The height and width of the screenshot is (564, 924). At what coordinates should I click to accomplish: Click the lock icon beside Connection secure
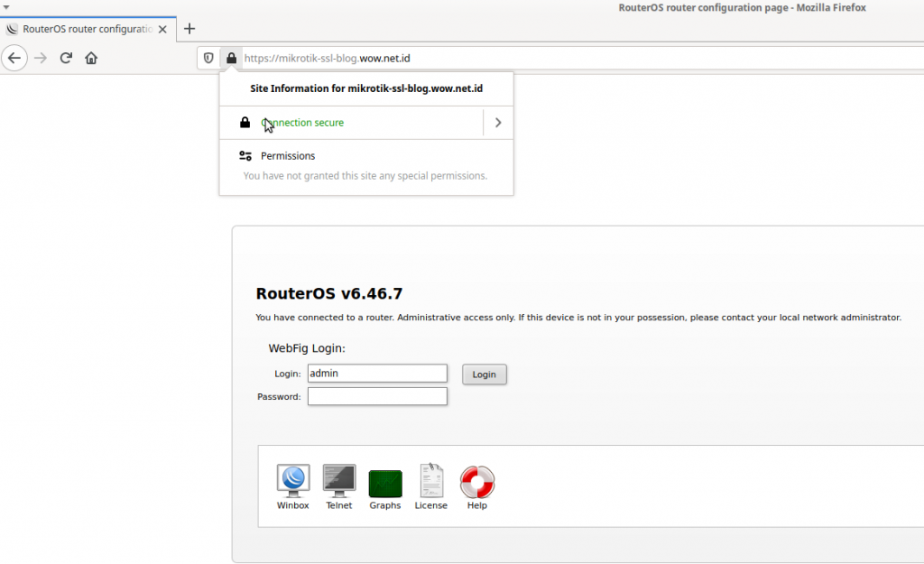pyautogui.click(x=245, y=123)
